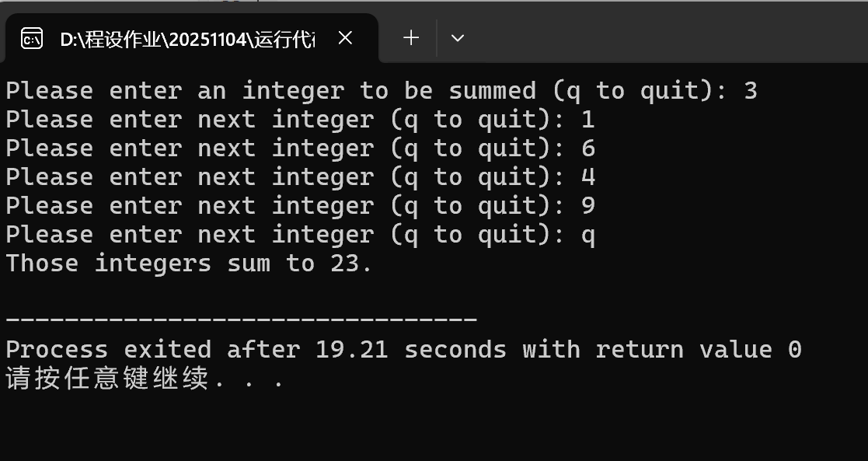The height and width of the screenshot is (461, 868).
Task: Click the command prompt icon in tab
Action: click(31, 38)
